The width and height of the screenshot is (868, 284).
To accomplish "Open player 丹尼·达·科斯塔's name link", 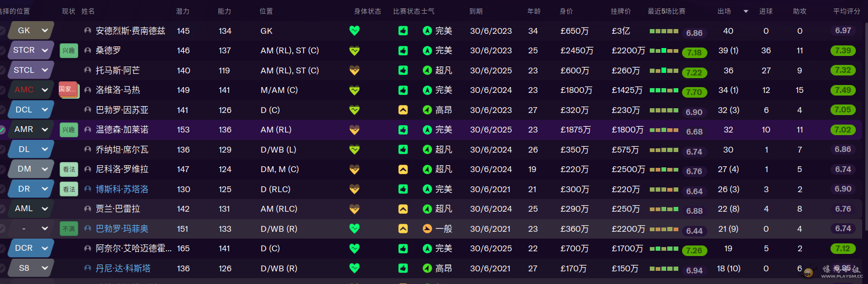I will coord(123,268).
